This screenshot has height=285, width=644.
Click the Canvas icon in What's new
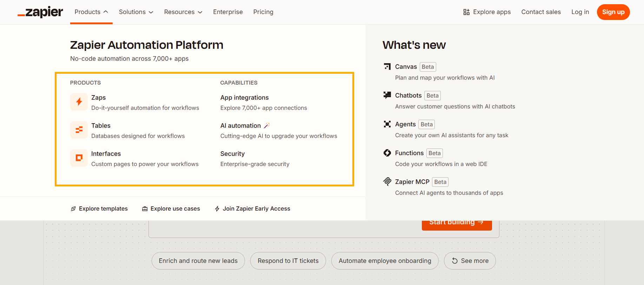[x=387, y=67]
